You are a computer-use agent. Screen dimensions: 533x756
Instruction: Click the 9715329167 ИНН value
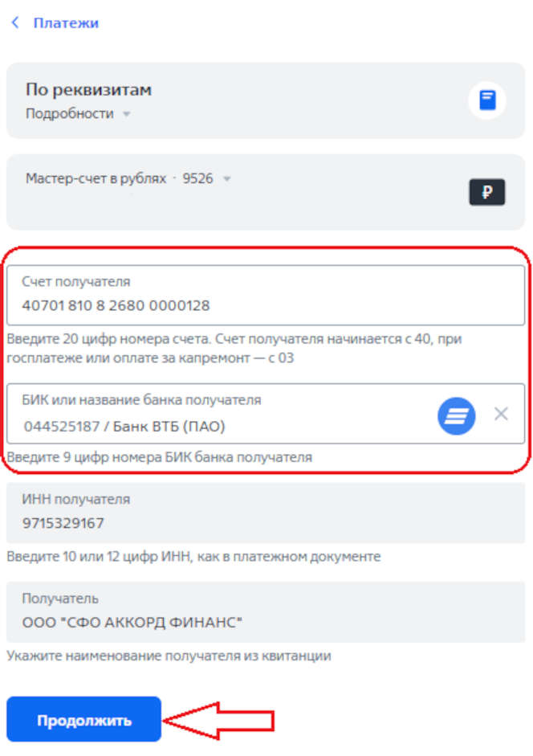[x=63, y=523]
